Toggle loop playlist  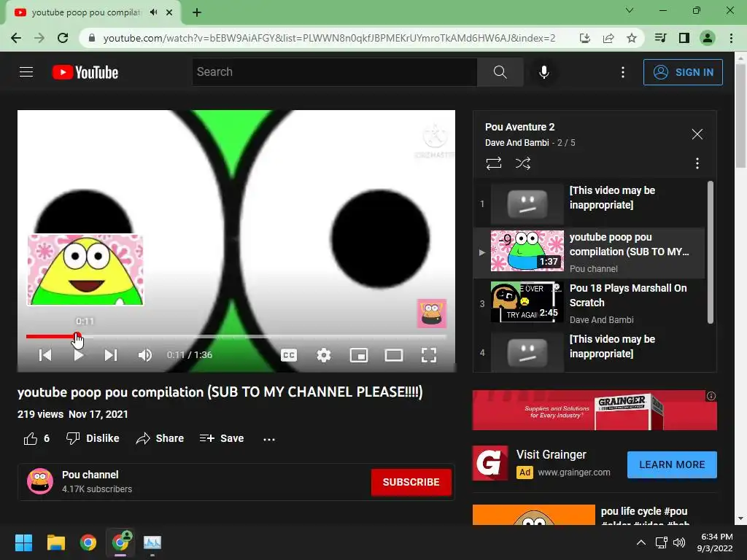pyautogui.click(x=494, y=163)
